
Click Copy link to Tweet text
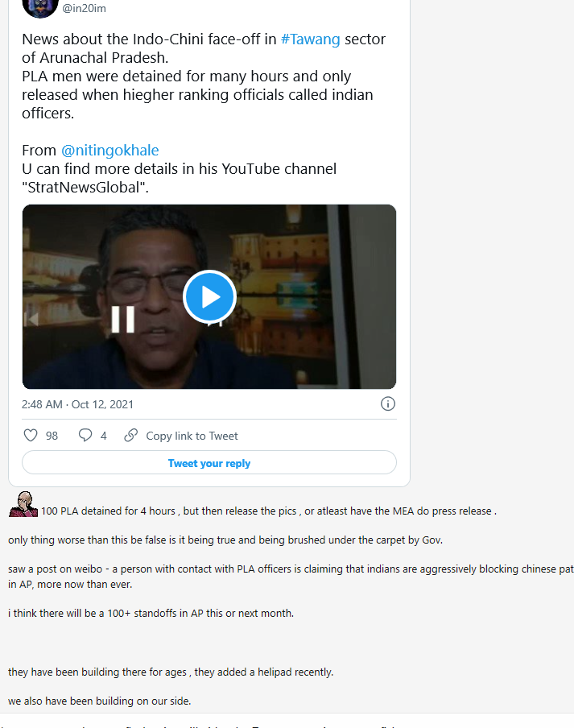(192, 436)
